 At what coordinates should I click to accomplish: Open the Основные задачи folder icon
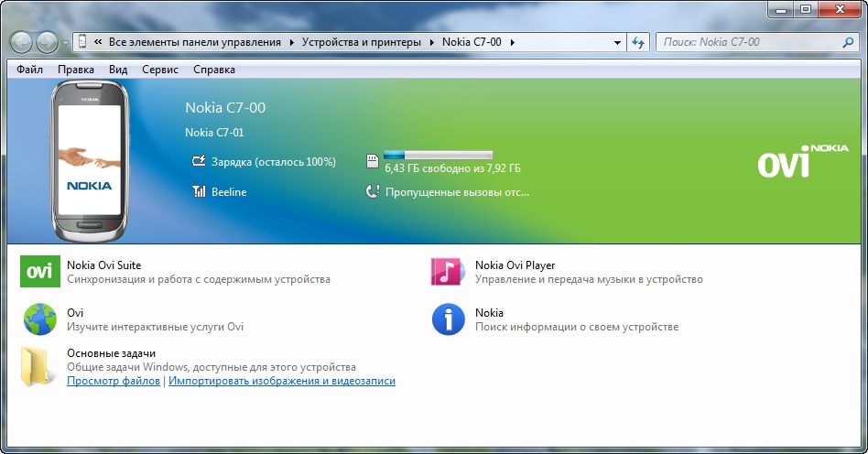(x=39, y=367)
